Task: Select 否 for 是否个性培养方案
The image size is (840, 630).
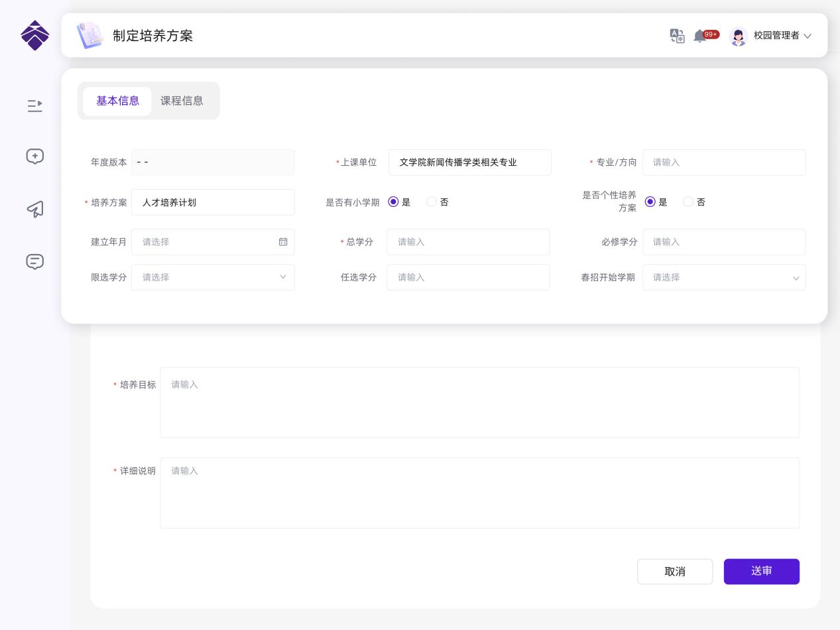Action: 688,202
